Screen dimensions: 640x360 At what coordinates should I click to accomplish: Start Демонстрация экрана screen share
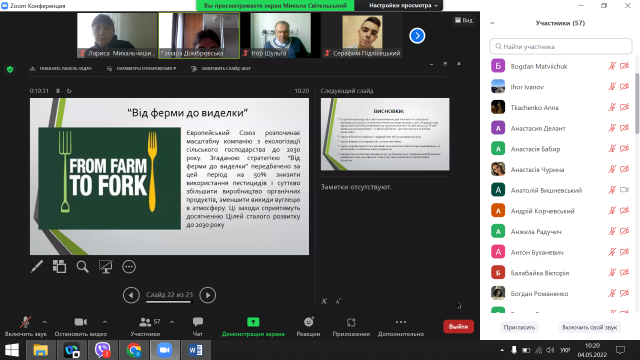point(253,327)
